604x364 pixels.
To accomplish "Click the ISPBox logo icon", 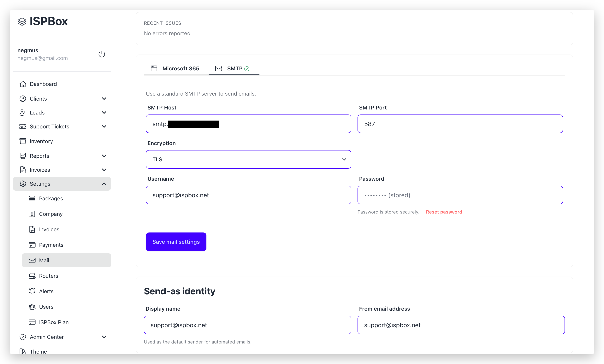I will pyautogui.click(x=22, y=22).
